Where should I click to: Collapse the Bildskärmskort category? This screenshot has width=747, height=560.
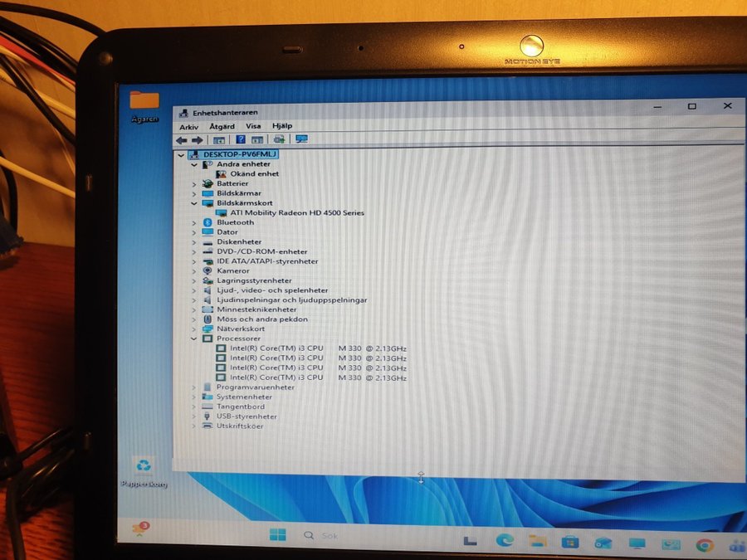point(194,203)
